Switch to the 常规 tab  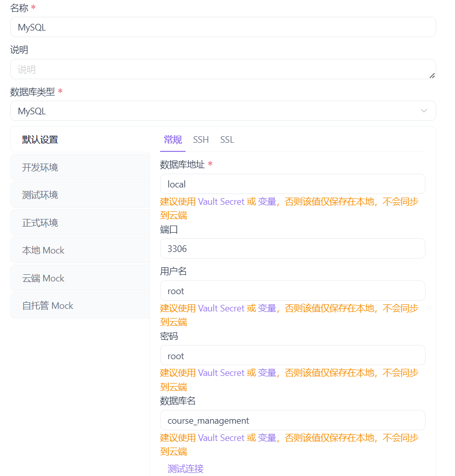pos(173,140)
